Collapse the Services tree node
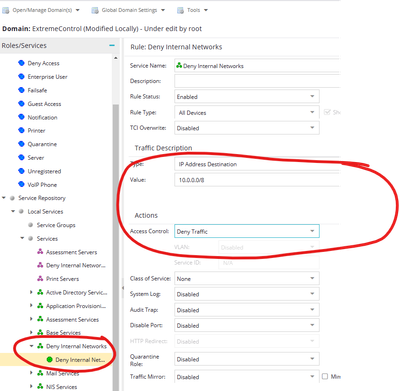 click(x=22, y=238)
